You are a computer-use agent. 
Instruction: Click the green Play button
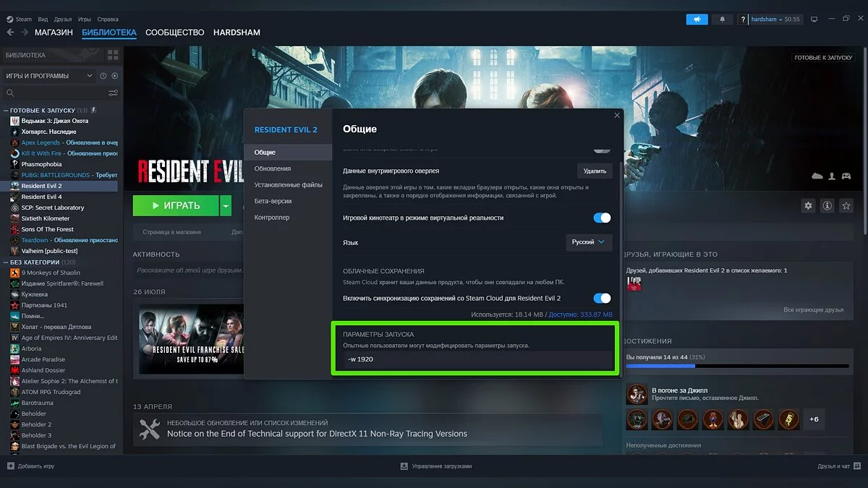tap(176, 206)
